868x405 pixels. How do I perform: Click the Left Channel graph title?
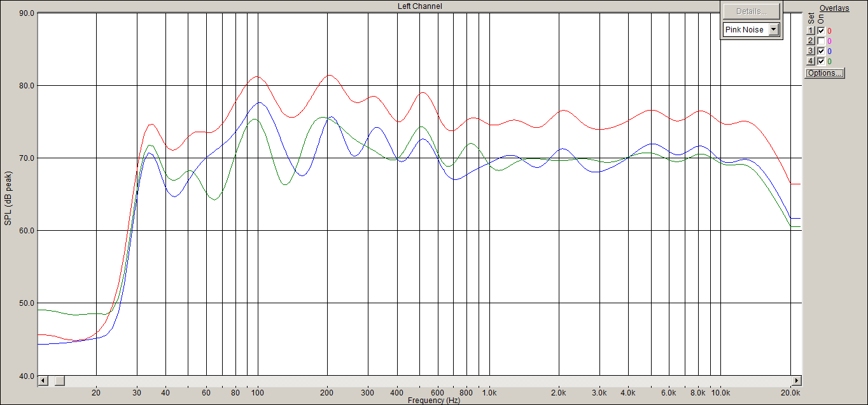[420, 6]
